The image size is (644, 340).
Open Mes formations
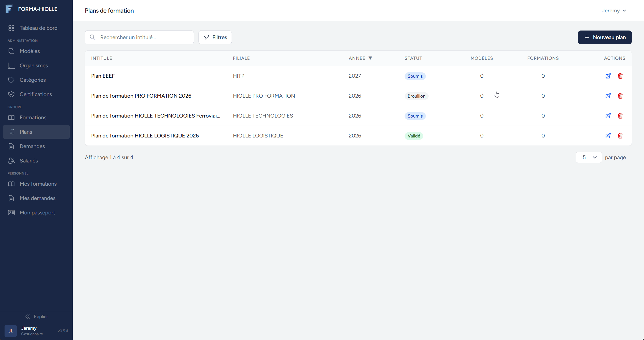pyautogui.click(x=36, y=184)
